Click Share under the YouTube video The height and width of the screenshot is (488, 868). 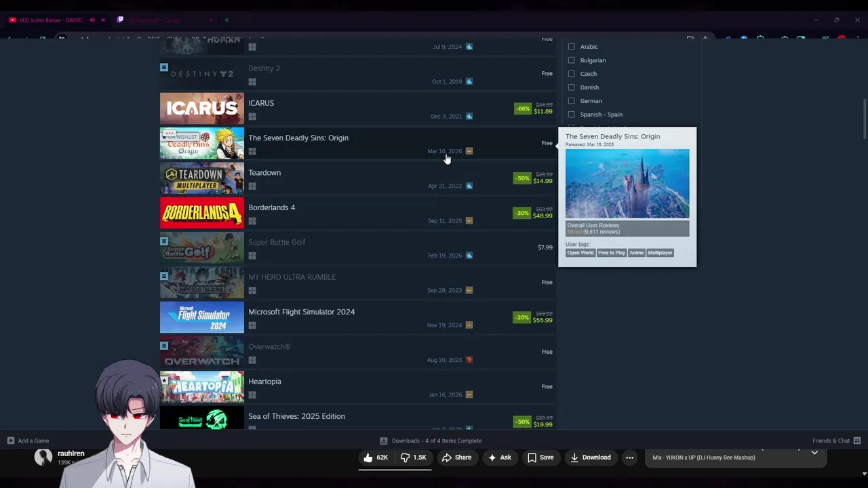click(456, 457)
